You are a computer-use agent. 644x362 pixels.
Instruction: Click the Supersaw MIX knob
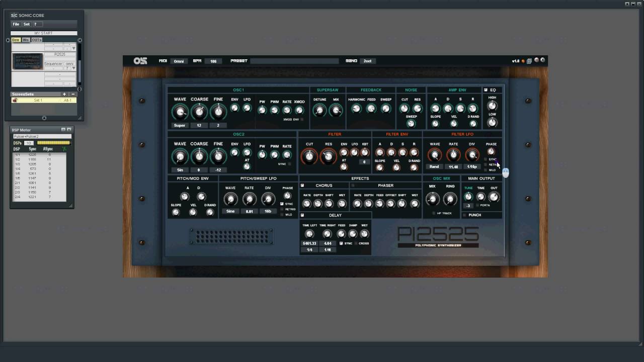point(336,110)
